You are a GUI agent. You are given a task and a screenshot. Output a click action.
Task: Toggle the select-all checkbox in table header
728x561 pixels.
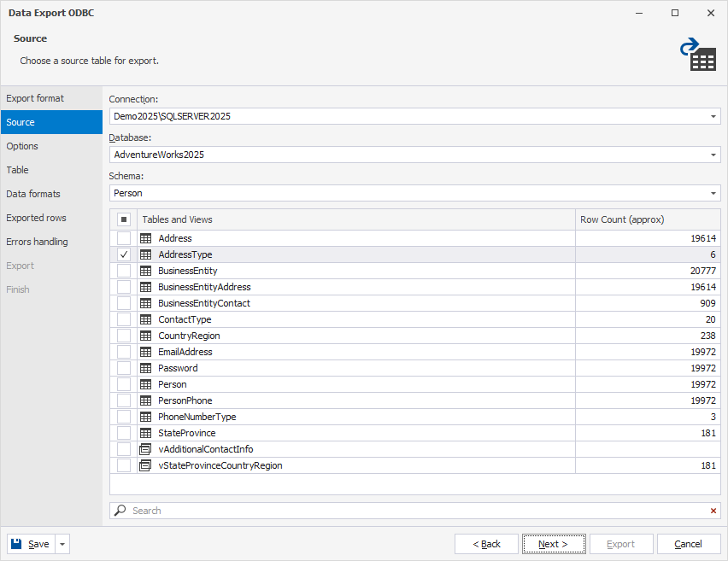[124, 219]
